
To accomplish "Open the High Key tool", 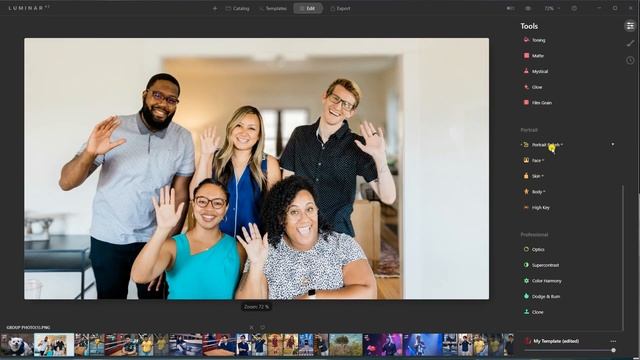I will pos(536,207).
